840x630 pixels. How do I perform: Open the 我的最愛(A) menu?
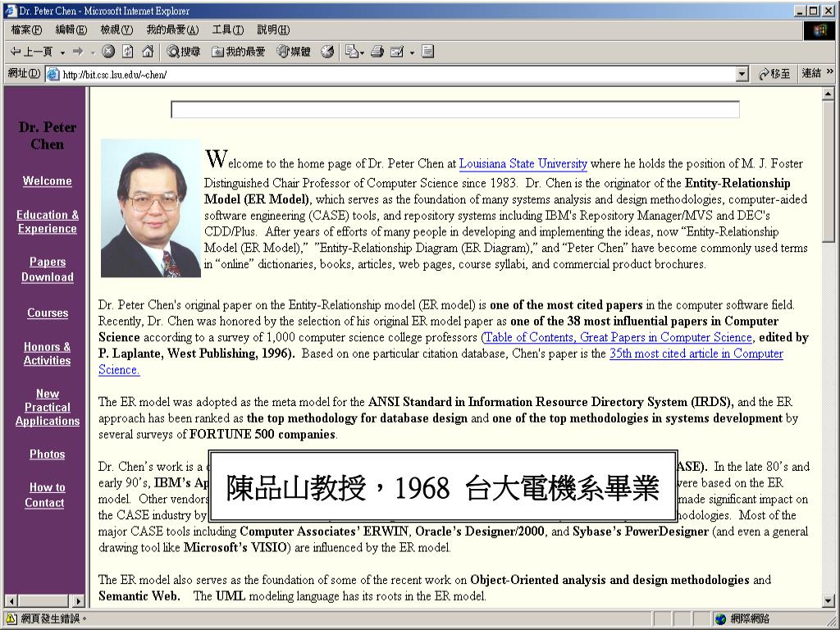coord(172,30)
